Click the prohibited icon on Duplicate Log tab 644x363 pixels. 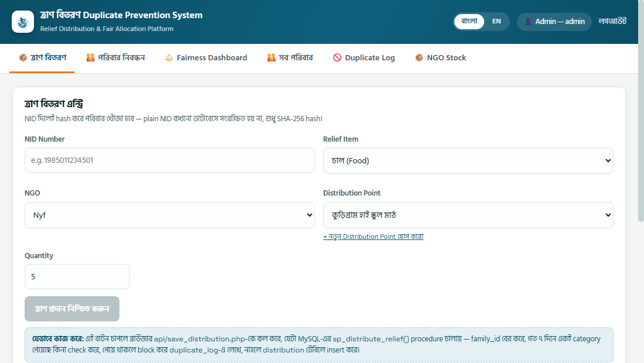[337, 57]
